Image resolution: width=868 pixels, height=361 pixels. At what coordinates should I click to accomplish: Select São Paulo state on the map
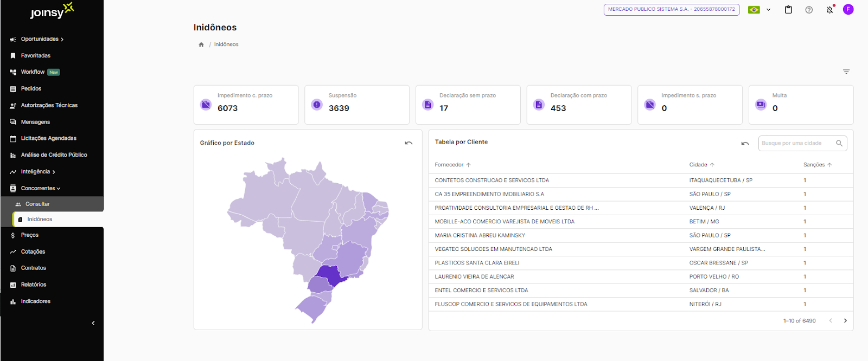[329, 273]
